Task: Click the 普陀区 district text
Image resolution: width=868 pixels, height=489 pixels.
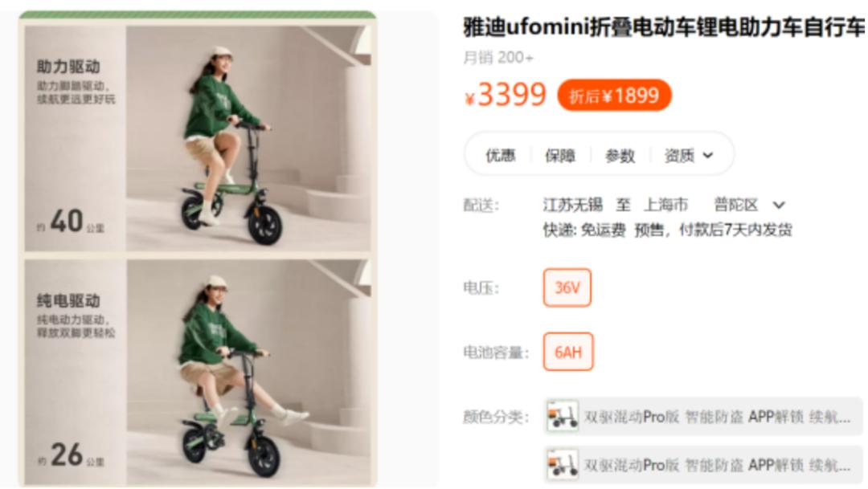Action: coord(736,206)
